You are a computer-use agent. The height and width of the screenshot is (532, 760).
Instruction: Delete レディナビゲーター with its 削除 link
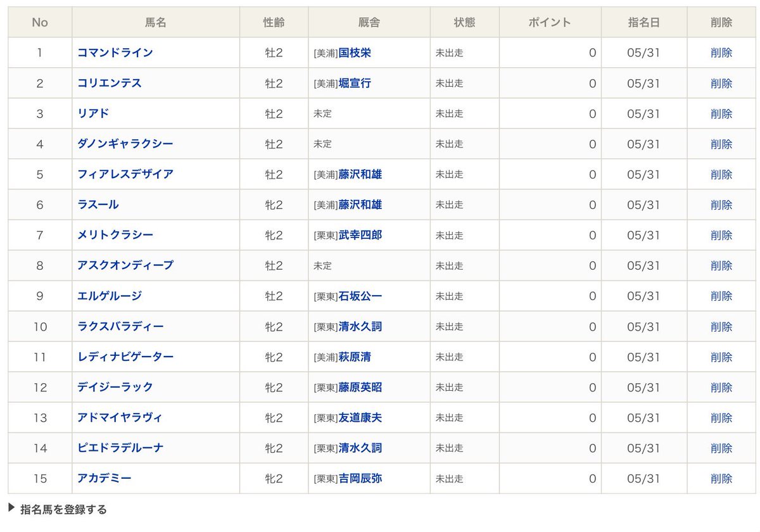click(721, 357)
